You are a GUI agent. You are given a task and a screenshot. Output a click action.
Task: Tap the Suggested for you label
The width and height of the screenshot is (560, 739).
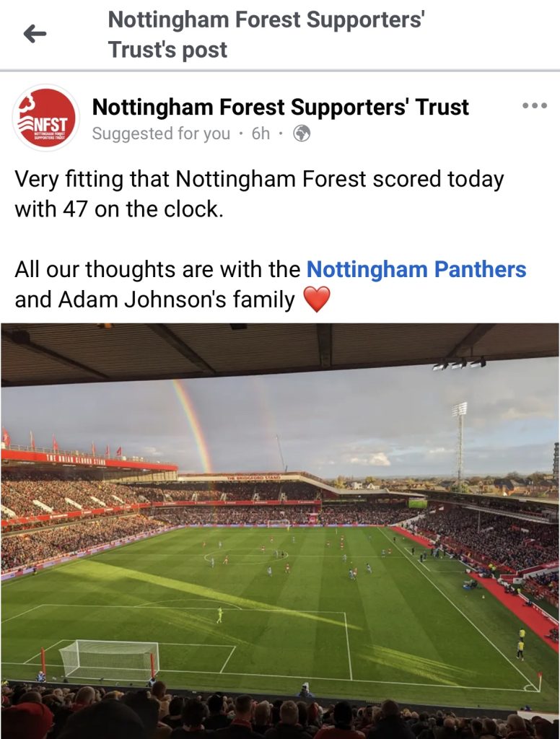click(x=161, y=134)
